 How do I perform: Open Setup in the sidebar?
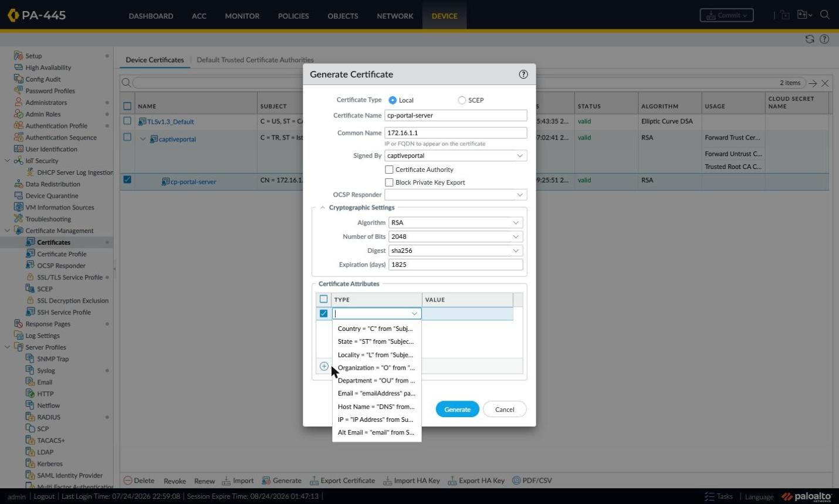pos(33,56)
